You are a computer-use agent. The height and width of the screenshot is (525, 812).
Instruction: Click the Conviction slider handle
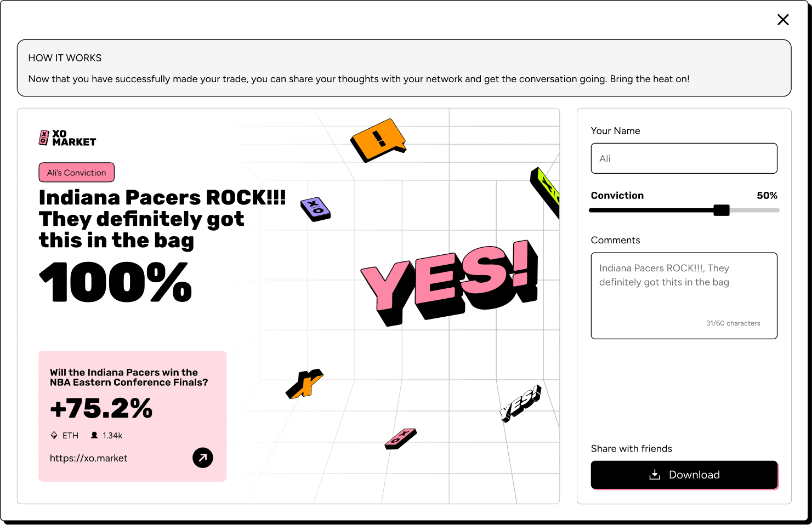tap(722, 210)
